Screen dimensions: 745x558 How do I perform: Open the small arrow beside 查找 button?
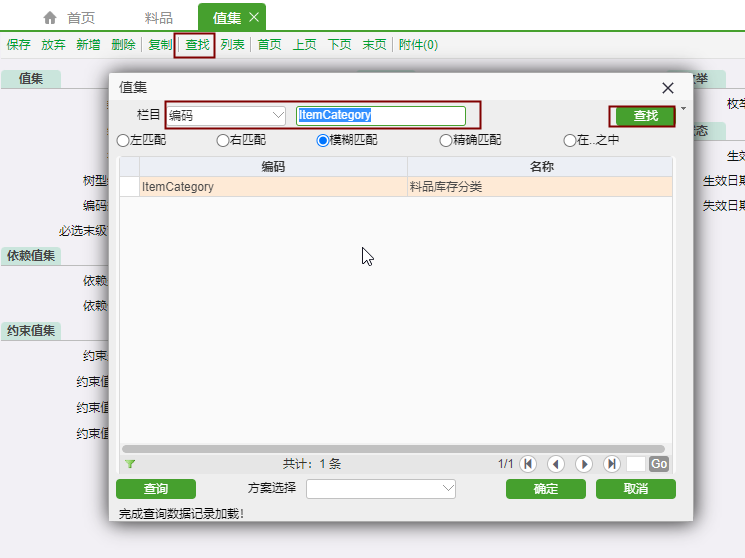(684, 108)
